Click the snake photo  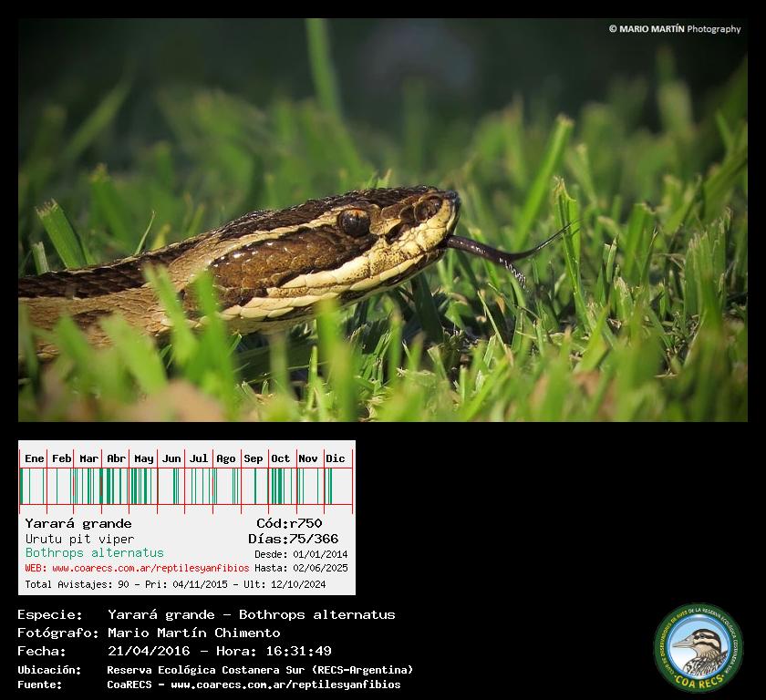click(x=383, y=220)
